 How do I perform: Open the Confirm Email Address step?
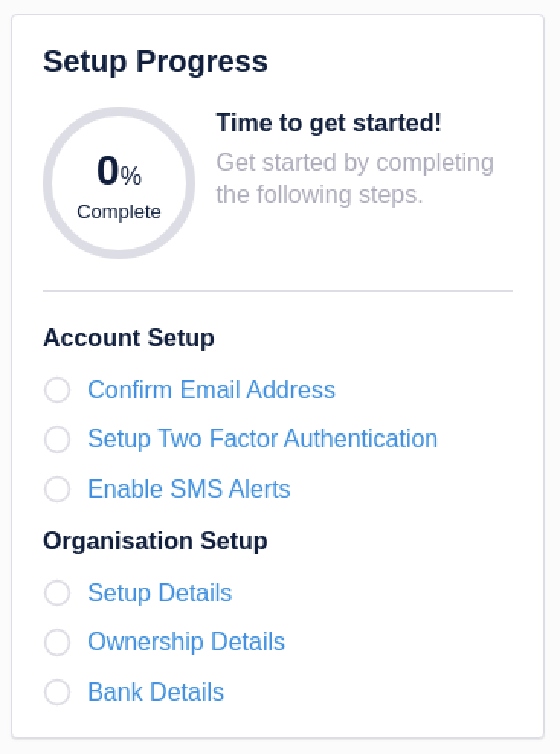point(211,390)
